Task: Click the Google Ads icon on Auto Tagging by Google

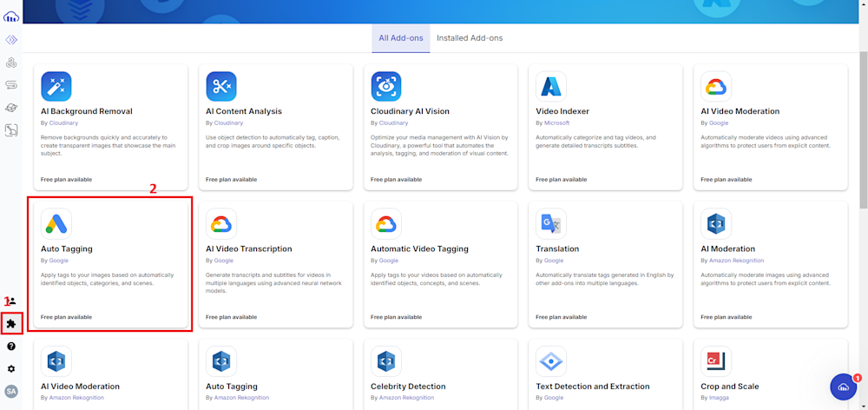Action: (56, 224)
